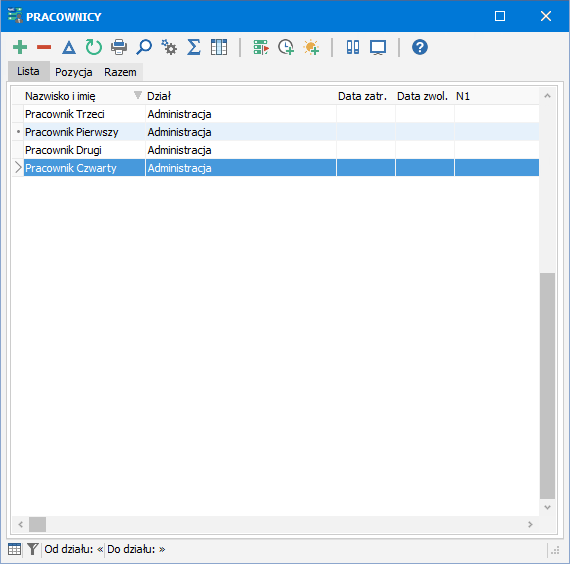Click the blue triangle edit icon
The image size is (570, 564).
pos(69,48)
